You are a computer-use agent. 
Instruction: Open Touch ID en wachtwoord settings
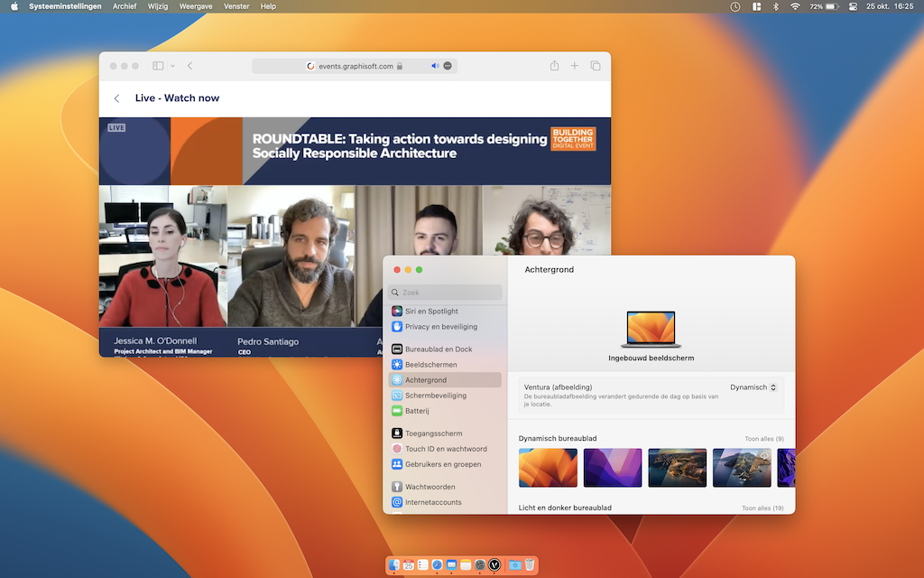445,449
